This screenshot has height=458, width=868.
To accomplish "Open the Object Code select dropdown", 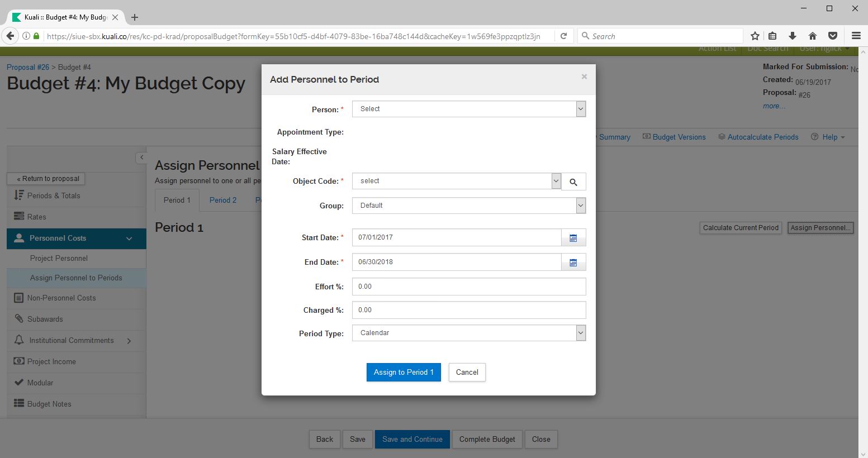I will [x=456, y=181].
